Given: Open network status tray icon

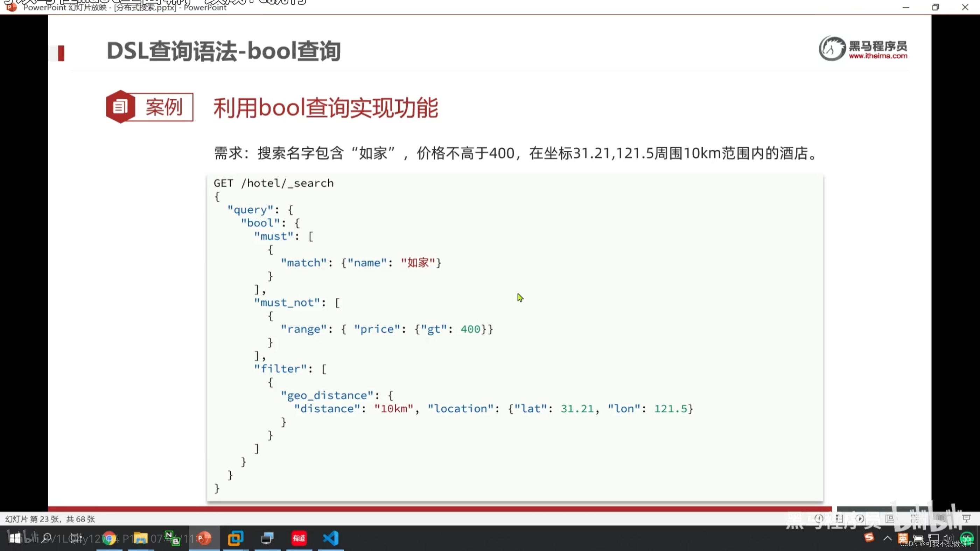Looking at the screenshot, I should tap(933, 538).
